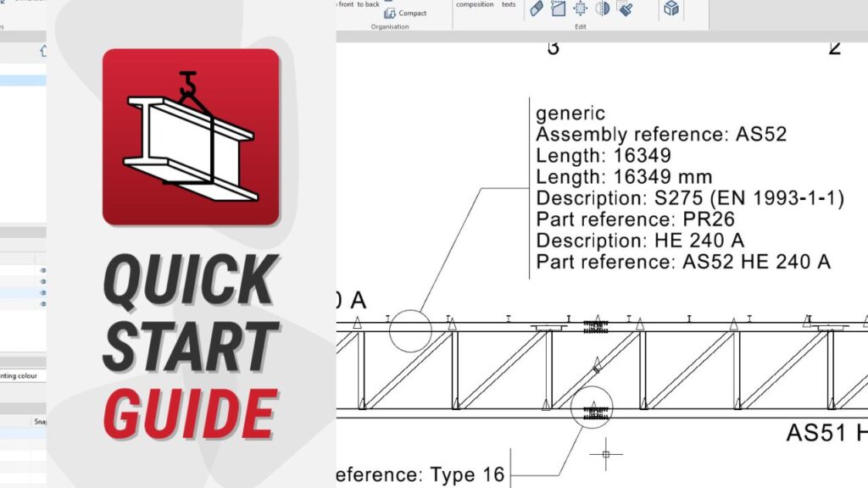
Task: Click the Compact button in Organisation group
Action: pyautogui.click(x=406, y=13)
